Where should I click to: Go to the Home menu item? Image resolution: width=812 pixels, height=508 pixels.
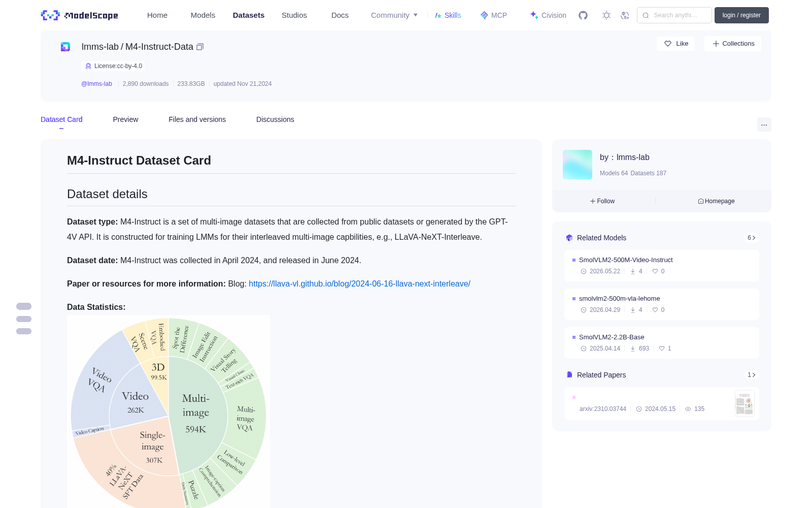tap(157, 15)
